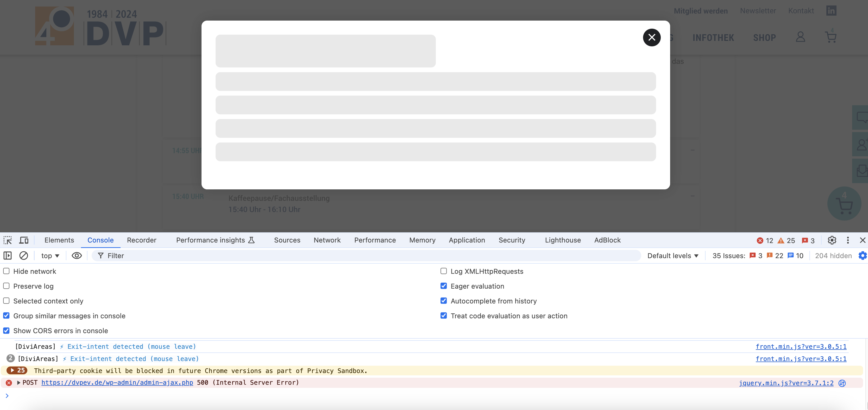Screen dimensions: 868x410
Task: Open the jquery.min.js?ver=3.7.1:2 source link
Action: [x=786, y=383]
